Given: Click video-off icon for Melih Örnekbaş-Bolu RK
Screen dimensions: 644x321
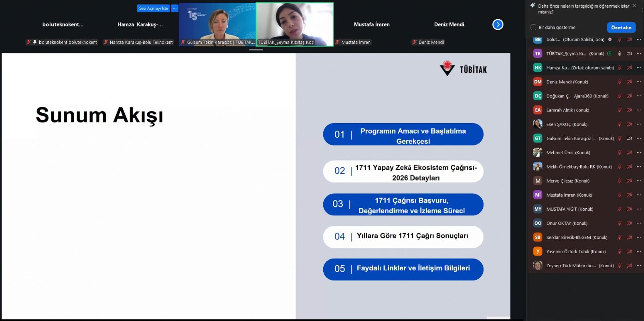Looking at the screenshot, I should point(629,167).
